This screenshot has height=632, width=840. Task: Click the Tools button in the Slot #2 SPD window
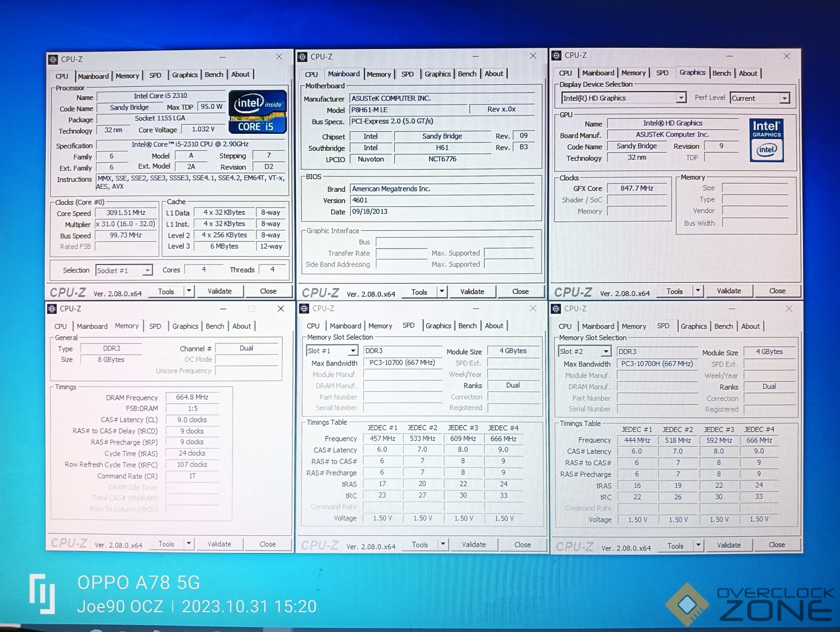click(x=676, y=546)
